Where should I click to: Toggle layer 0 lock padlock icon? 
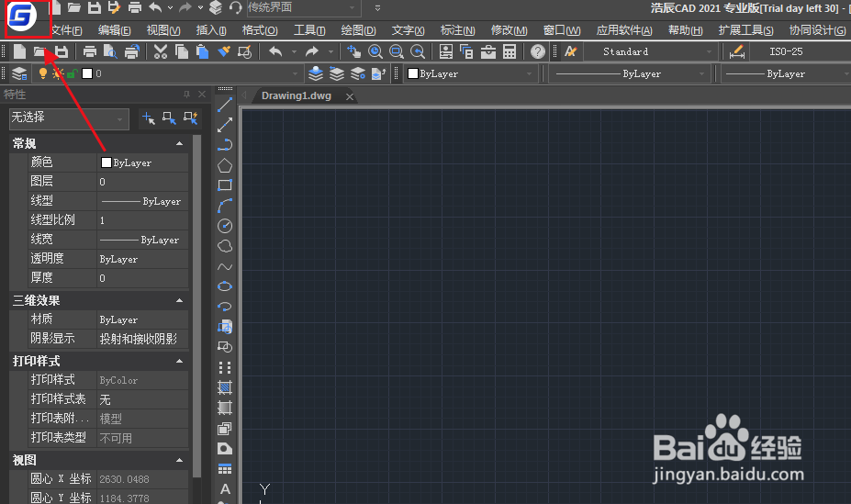[73, 73]
